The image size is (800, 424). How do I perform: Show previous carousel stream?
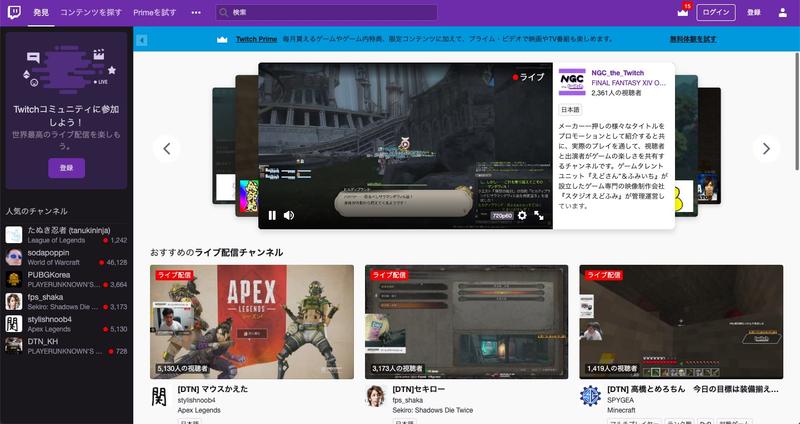coord(167,148)
